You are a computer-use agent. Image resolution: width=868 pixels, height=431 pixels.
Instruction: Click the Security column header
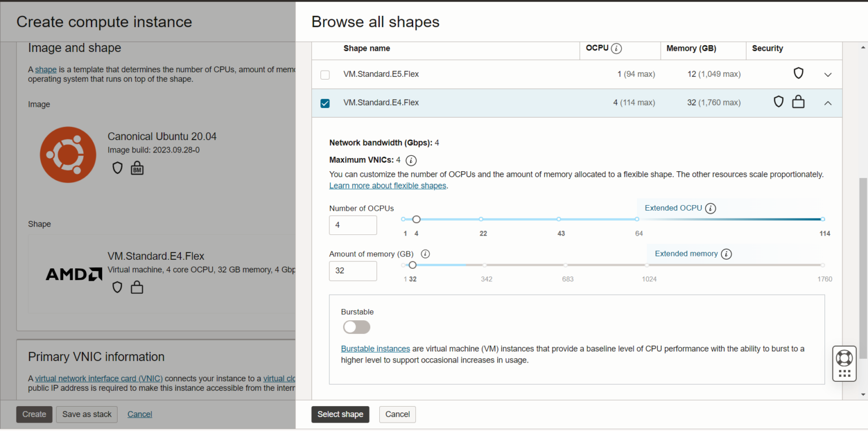[767, 49]
